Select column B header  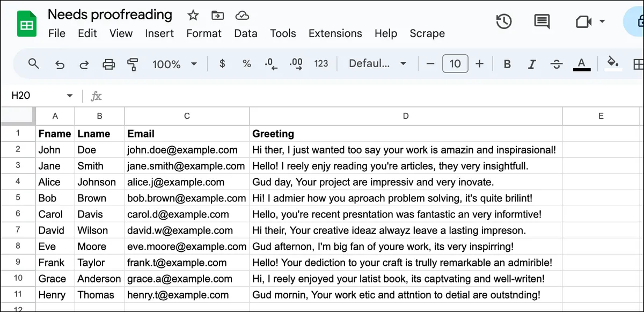coord(100,116)
